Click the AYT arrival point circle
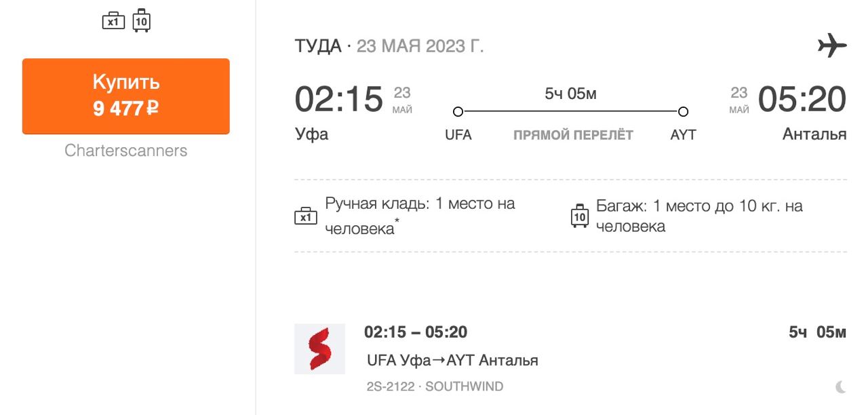The height and width of the screenshot is (415, 868). (x=683, y=112)
